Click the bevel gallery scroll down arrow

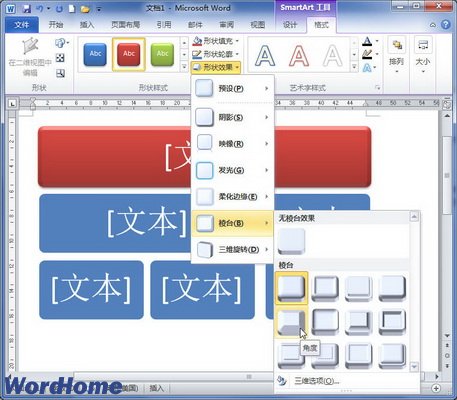pyautogui.click(x=414, y=367)
